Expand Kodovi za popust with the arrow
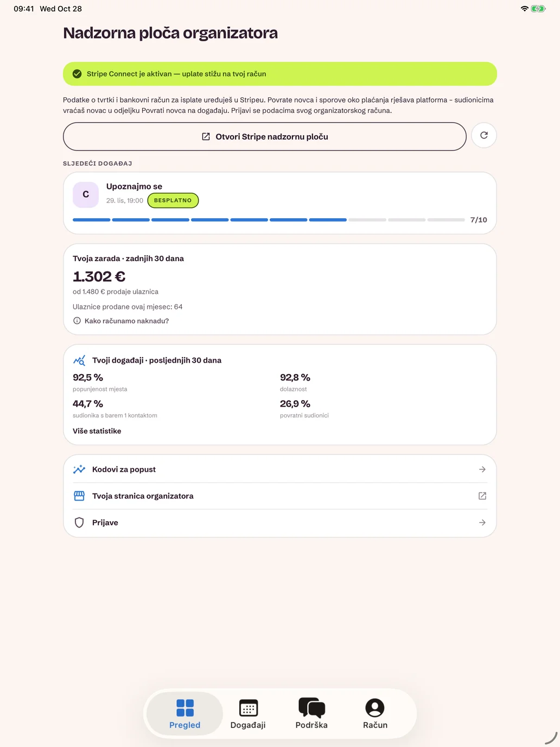Image resolution: width=560 pixels, height=747 pixels. [482, 470]
